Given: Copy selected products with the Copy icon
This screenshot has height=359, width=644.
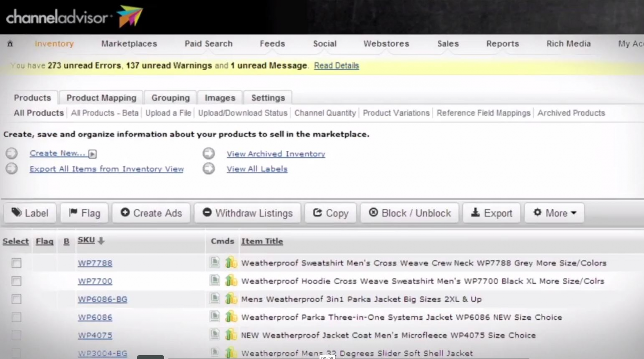Looking at the screenshot, I should pyautogui.click(x=330, y=213).
